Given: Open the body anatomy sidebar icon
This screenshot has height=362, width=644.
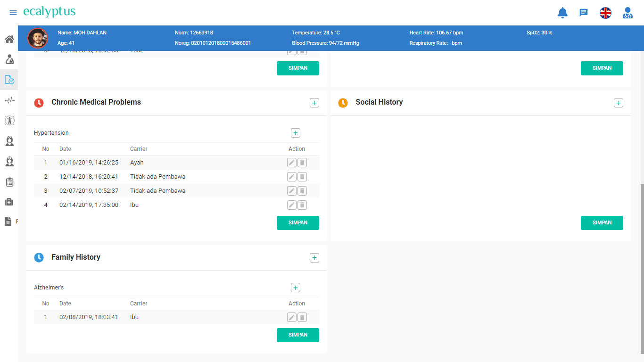Looking at the screenshot, I should pos(9,120).
